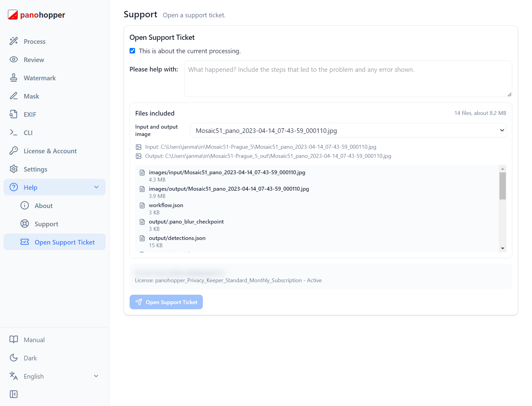Click output/detections.json file name

177,238
